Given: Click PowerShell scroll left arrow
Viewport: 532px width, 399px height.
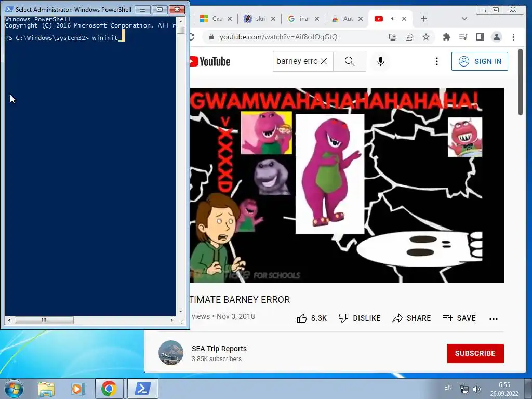Looking at the screenshot, I should tap(9, 320).
